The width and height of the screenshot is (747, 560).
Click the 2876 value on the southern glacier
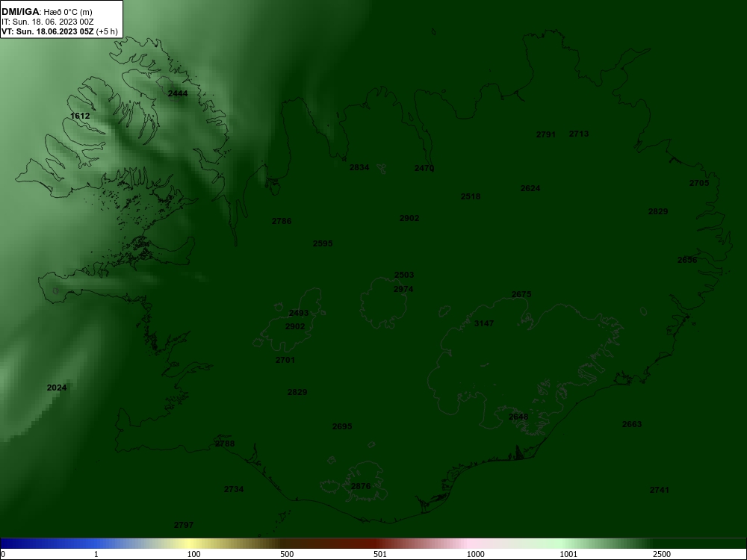(x=361, y=487)
